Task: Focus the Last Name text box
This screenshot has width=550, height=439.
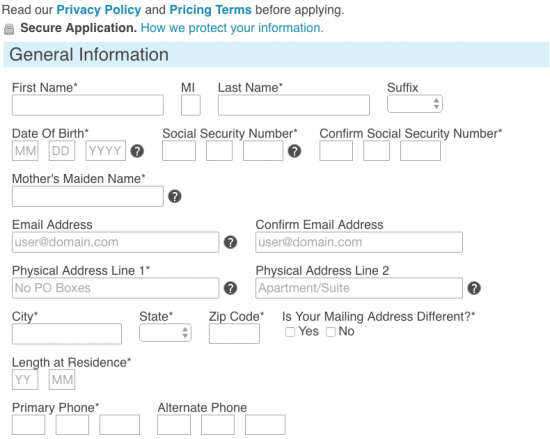Action: (294, 105)
